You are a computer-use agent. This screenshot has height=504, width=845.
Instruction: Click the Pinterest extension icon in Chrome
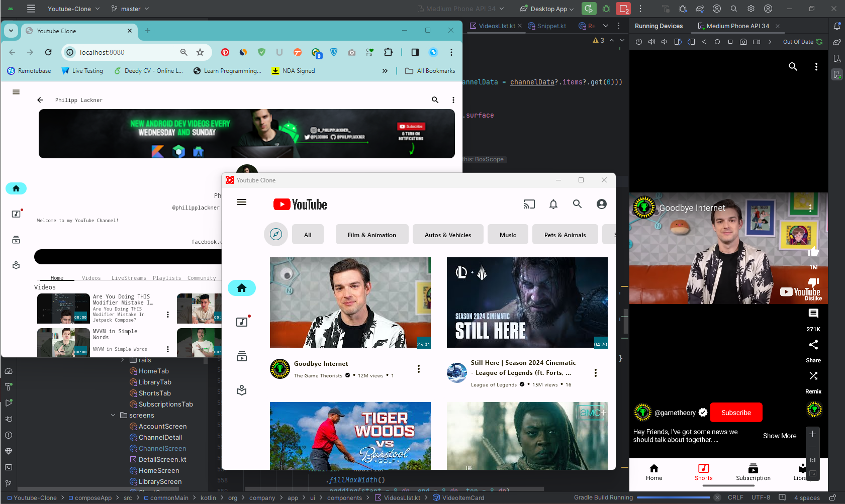point(225,52)
